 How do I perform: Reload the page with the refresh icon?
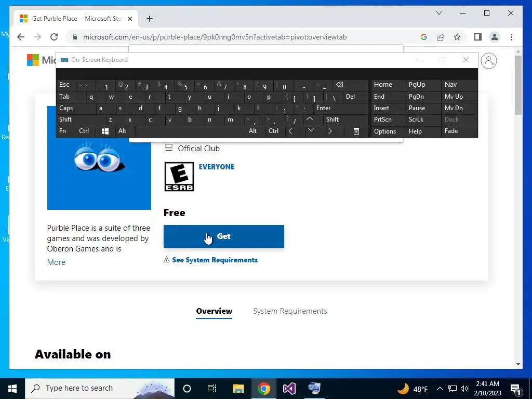coord(54,37)
